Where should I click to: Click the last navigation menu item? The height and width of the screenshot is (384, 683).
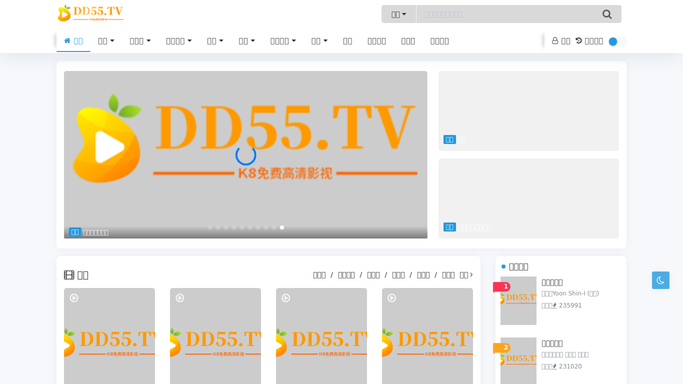point(440,41)
